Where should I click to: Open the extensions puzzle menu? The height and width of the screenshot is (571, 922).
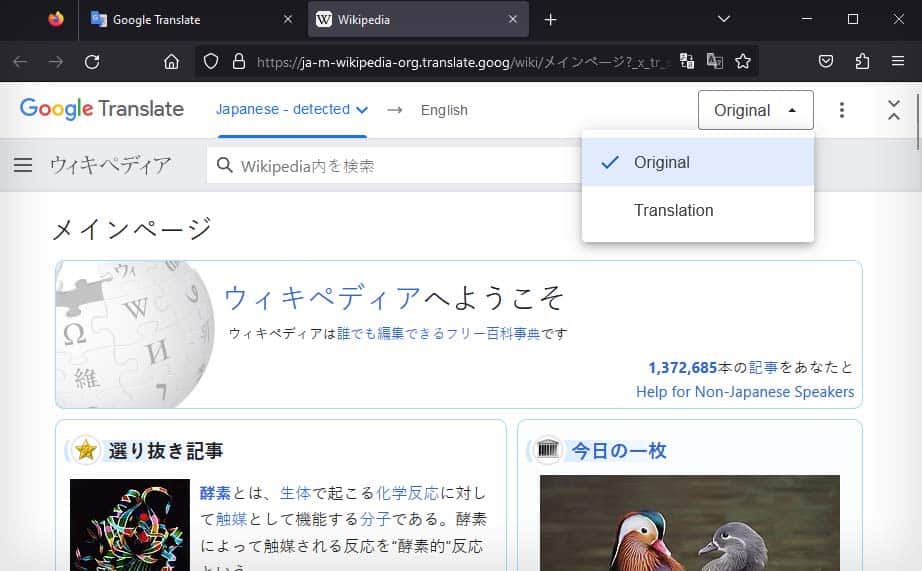(x=862, y=61)
